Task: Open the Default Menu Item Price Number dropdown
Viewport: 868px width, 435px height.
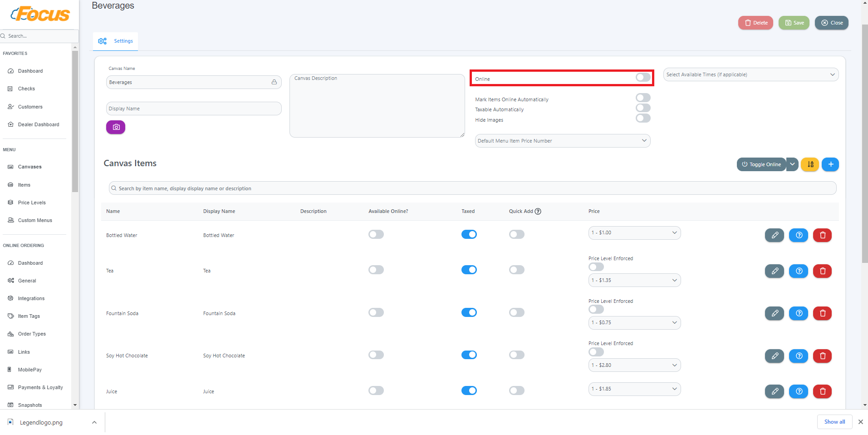Action: (562, 140)
